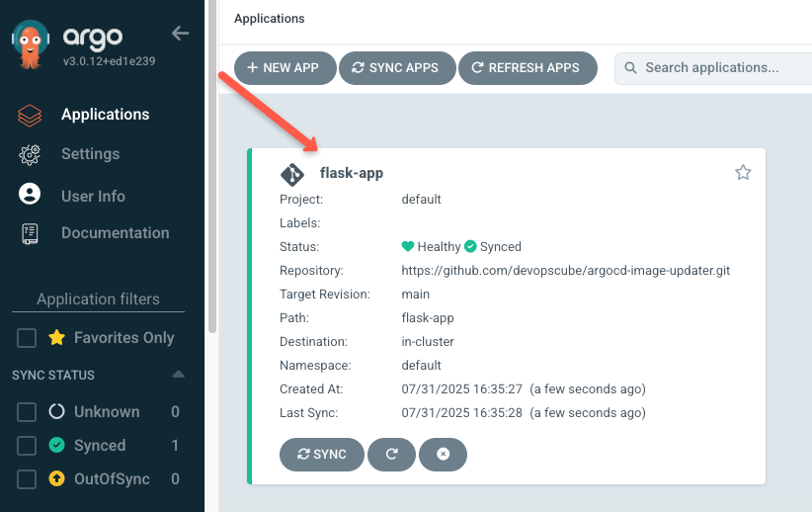Click the green Synced check icon in status
This screenshot has width=812, height=512.
pos(470,246)
